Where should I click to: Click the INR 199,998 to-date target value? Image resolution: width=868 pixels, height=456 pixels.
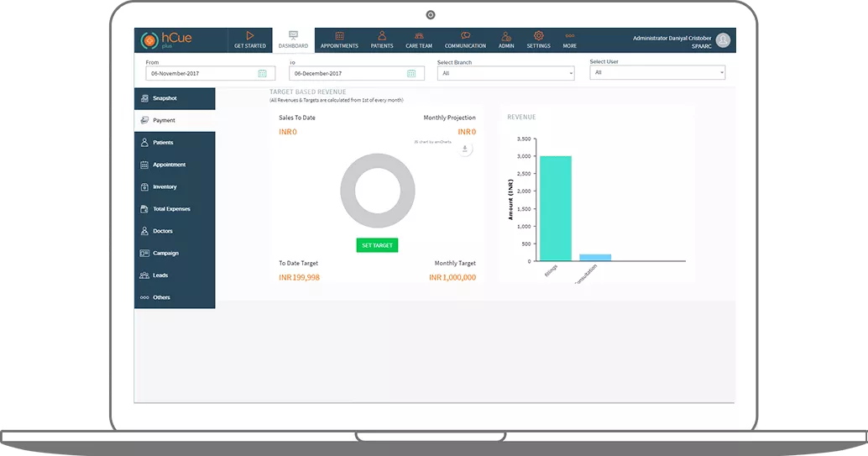pos(300,278)
